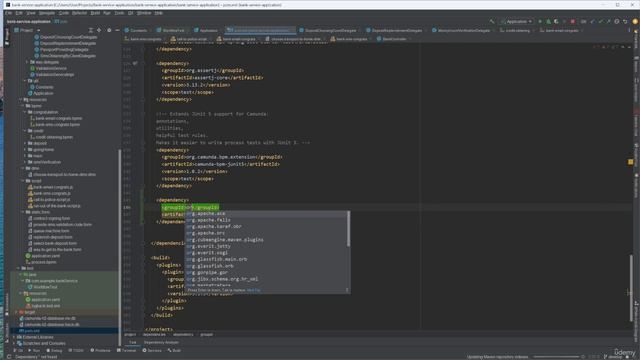Open the Build tool window button
The height and width of the screenshot is (360, 640).
pyautogui.click(x=174, y=351)
